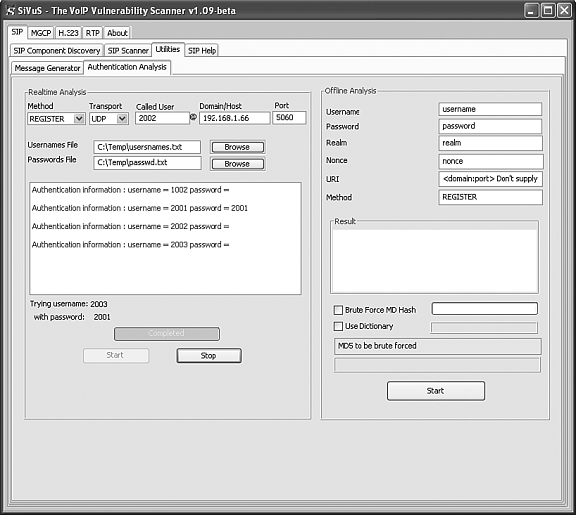Enable Brute Force MD Hash checkbox

coord(338,310)
